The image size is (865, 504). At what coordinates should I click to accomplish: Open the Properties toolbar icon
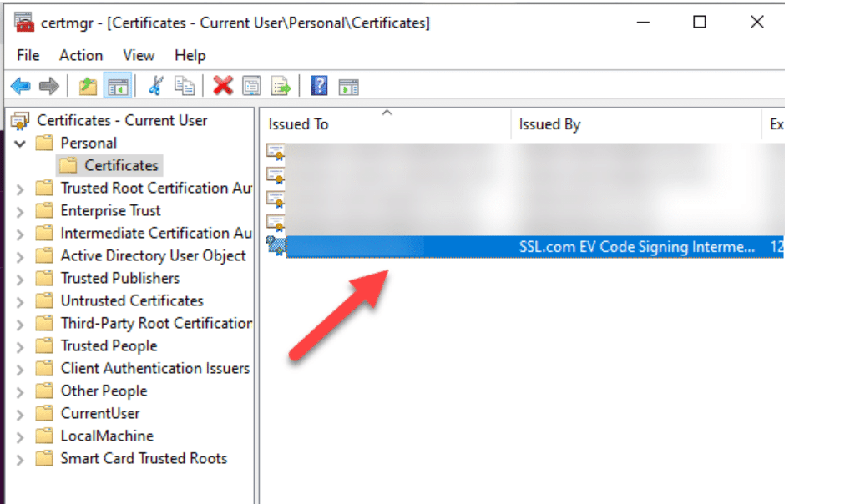click(x=251, y=86)
